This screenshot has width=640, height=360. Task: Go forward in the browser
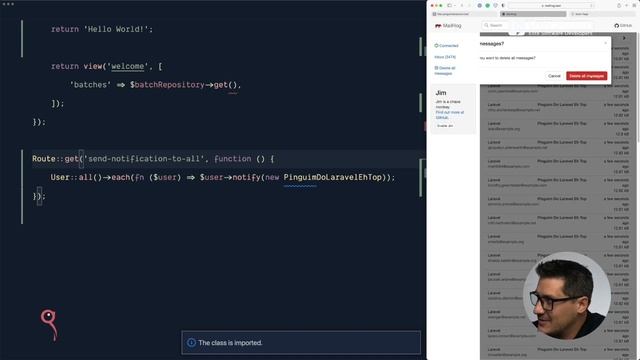tap(469, 6)
